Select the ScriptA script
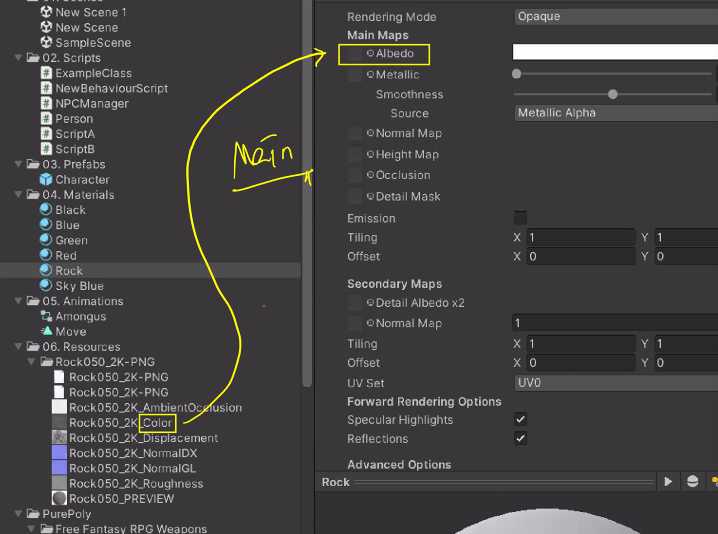The width and height of the screenshot is (718, 534). coord(75,134)
